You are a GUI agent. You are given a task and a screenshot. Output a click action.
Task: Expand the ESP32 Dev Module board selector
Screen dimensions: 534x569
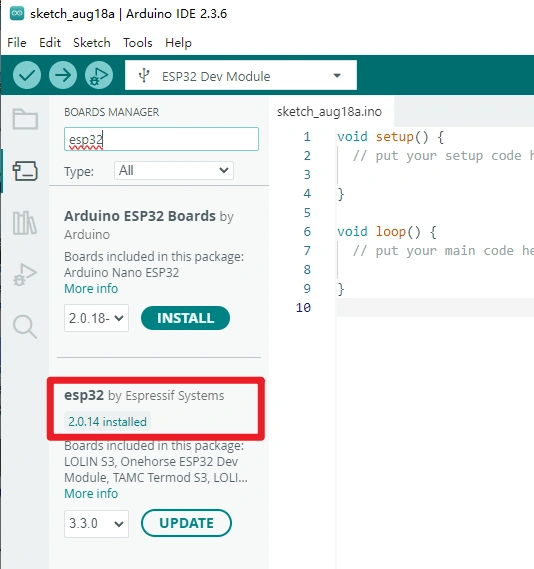coord(241,75)
